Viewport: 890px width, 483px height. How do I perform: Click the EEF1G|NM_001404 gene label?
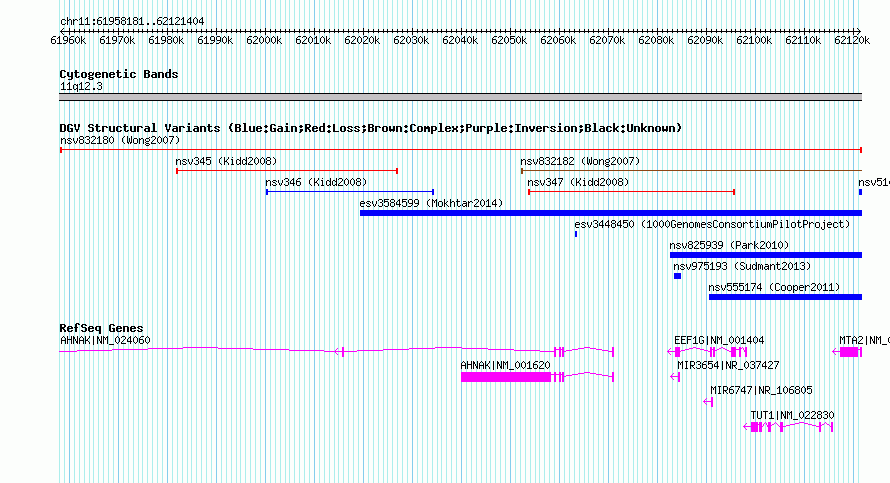pyautogui.click(x=719, y=341)
